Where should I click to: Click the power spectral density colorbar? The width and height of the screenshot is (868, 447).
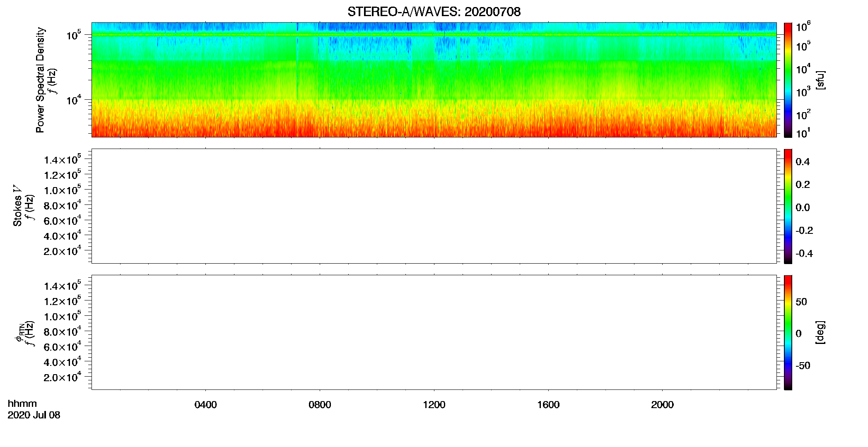[788, 80]
